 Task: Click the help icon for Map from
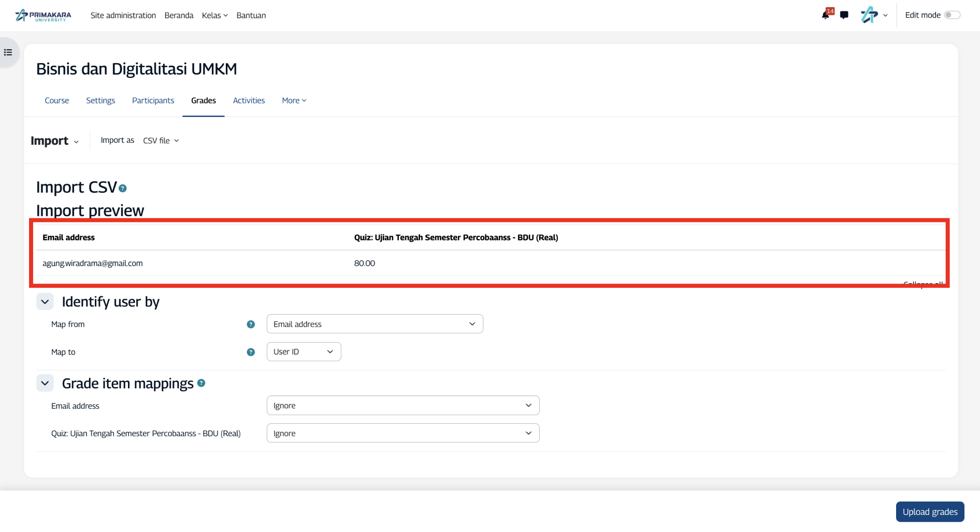click(x=251, y=324)
